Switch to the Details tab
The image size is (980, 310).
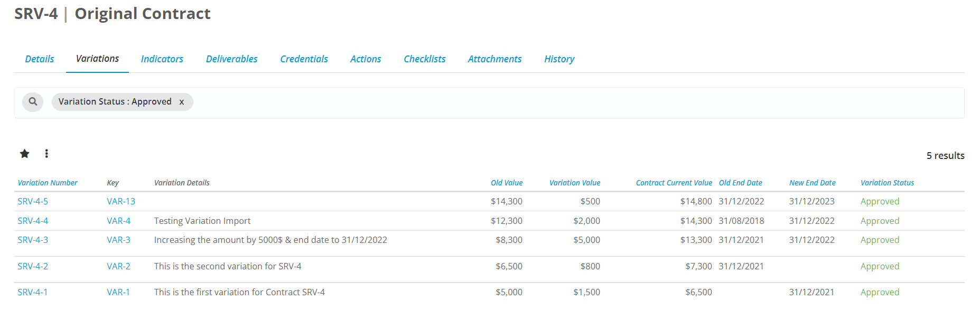(x=40, y=59)
